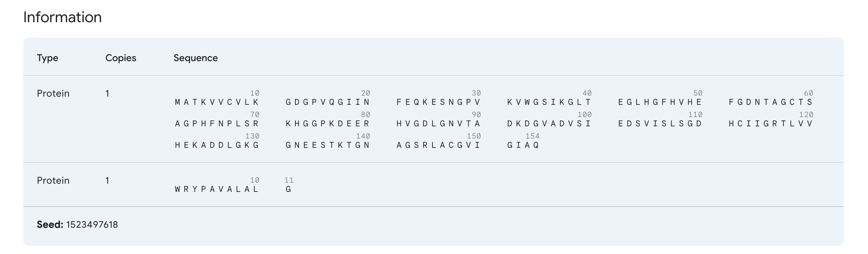Click the seed value 1523497618
The height and width of the screenshot is (254, 868).
point(92,225)
